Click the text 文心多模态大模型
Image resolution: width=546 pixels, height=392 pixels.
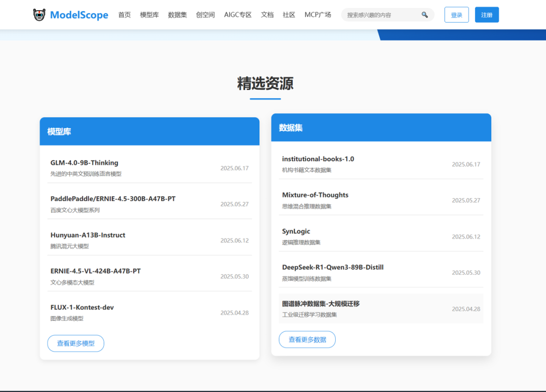point(72,283)
